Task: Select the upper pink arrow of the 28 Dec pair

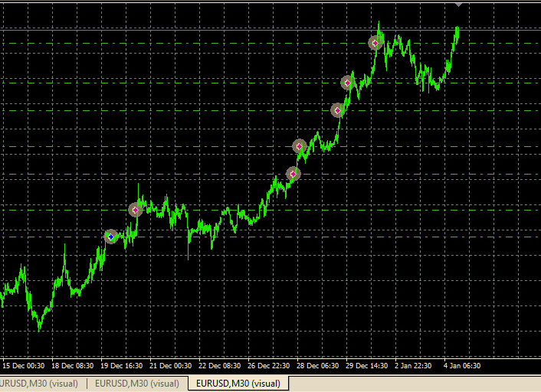Action: pyautogui.click(x=300, y=146)
